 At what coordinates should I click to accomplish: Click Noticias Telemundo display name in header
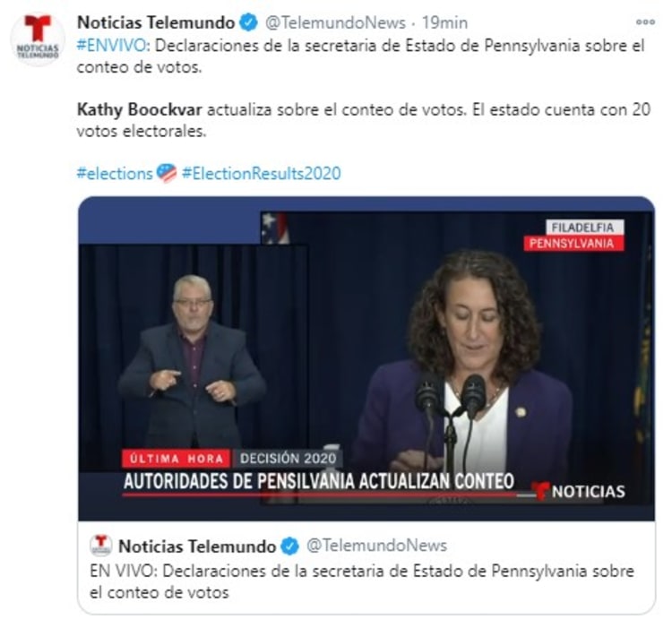click(156, 22)
